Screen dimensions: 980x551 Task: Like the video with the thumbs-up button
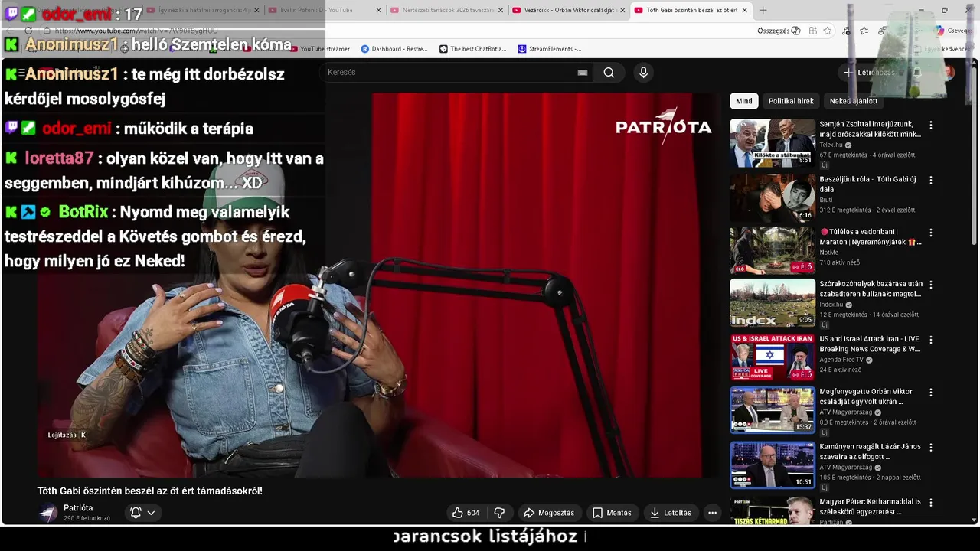tap(465, 513)
